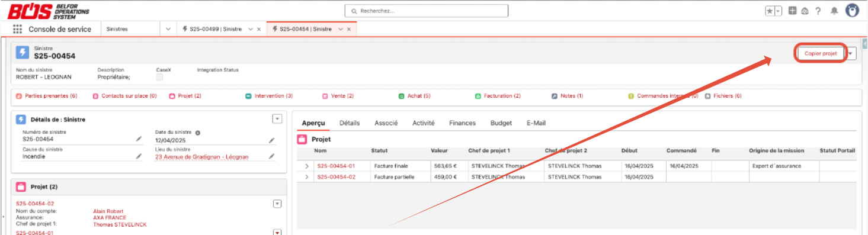Select the Activité tab
This screenshot has width=868, height=235.
(x=424, y=123)
